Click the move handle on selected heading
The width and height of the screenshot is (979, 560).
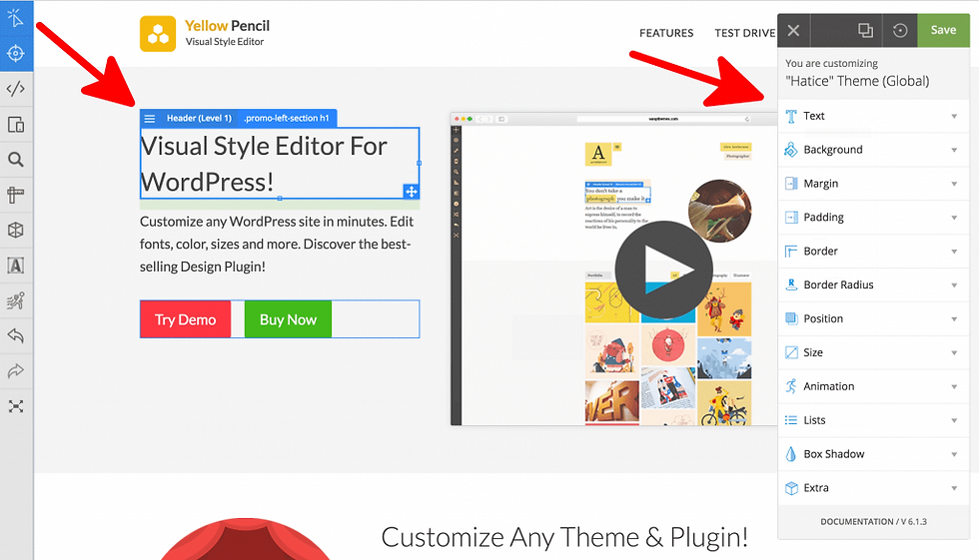point(411,192)
